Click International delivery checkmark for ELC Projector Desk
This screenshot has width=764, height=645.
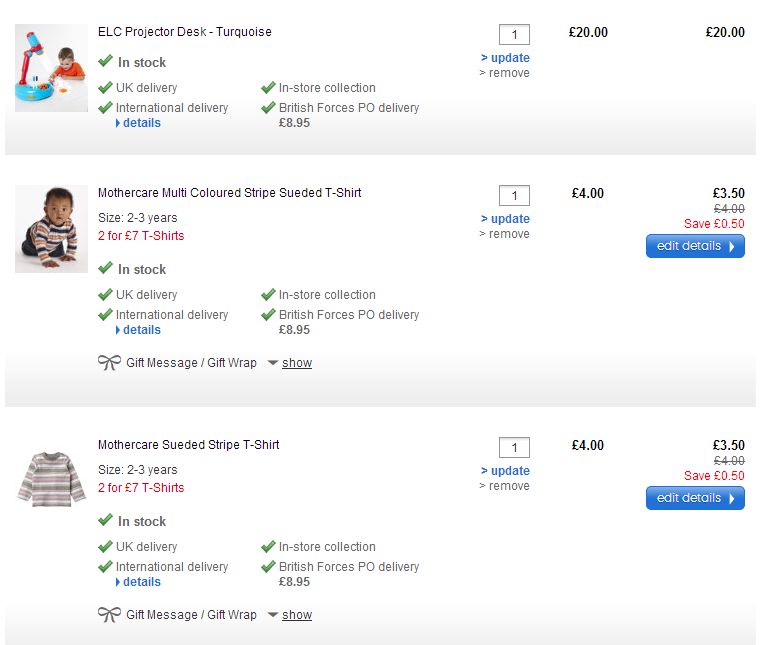105,108
